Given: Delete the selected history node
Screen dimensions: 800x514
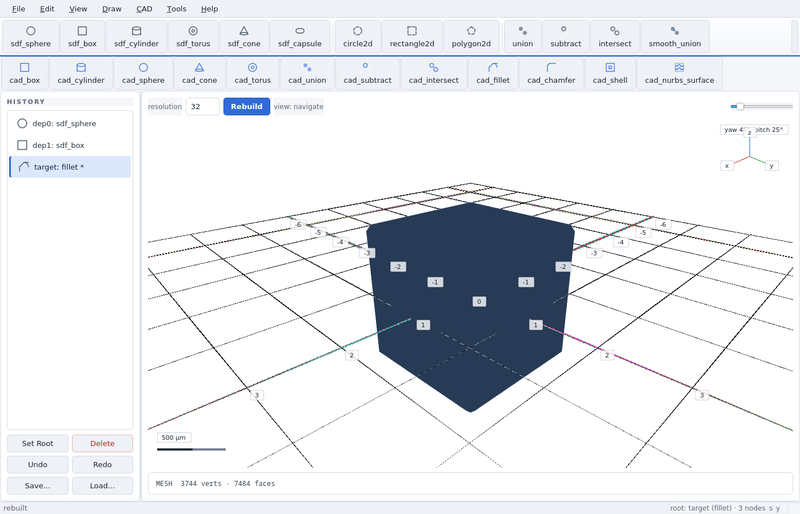Looking at the screenshot, I should click(103, 443).
